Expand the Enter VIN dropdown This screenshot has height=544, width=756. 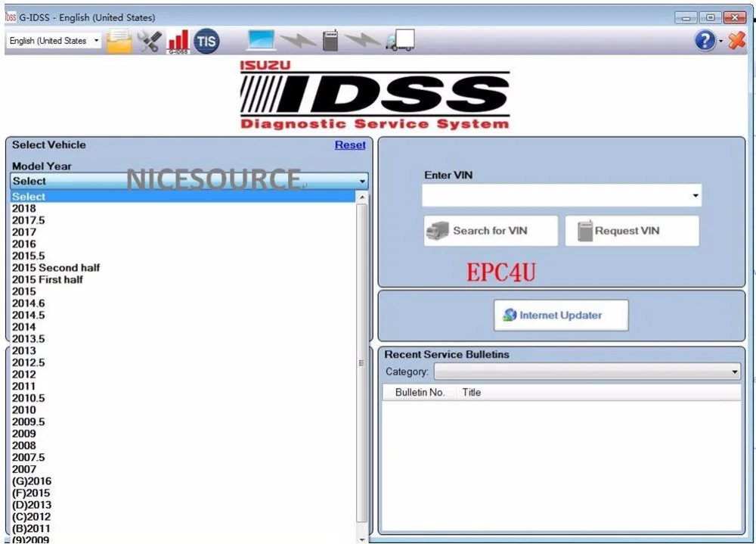click(x=695, y=195)
